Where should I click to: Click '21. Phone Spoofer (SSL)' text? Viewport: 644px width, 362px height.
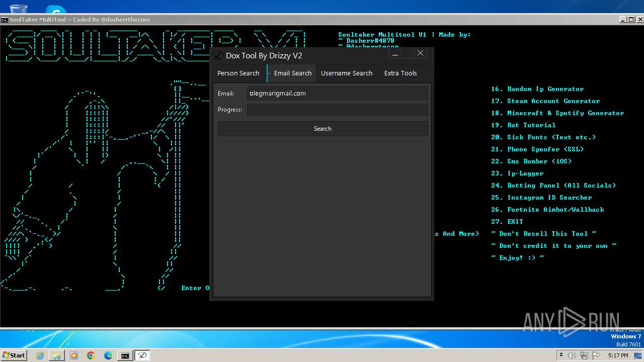click(537, 149)
